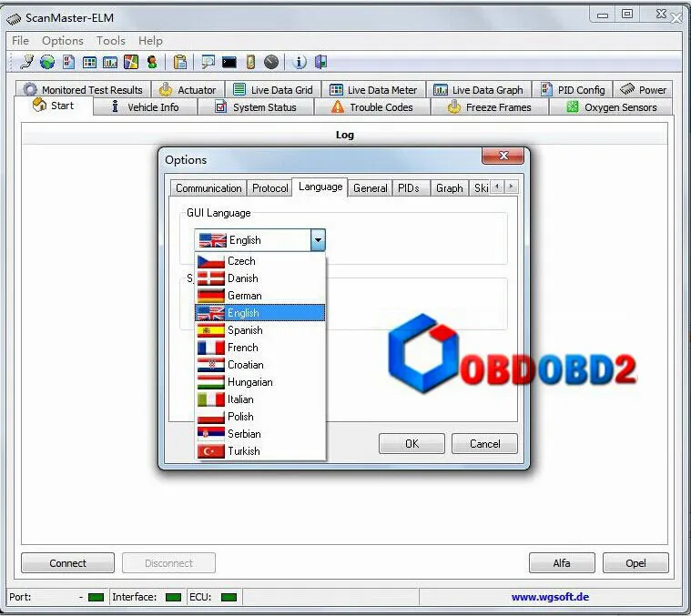Click the clipboard toolbar icon
This screenshot has width=691, height=616.
pyautogui.click(x=179, y=62)
